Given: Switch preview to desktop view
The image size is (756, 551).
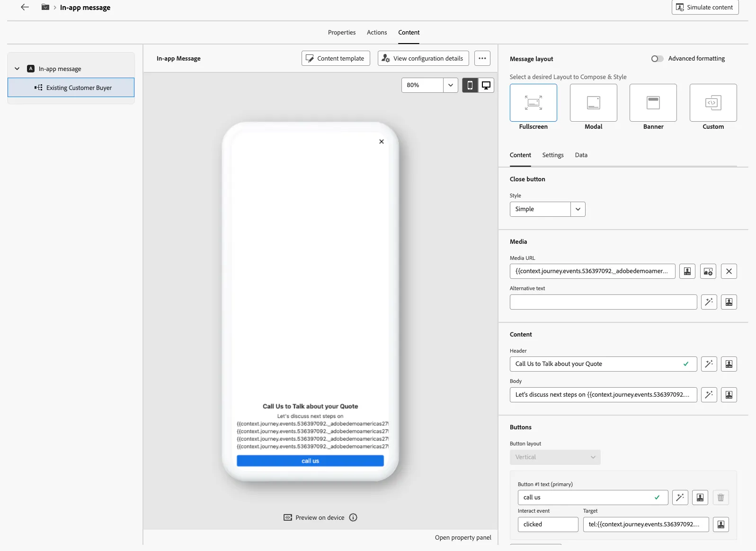Looking at the screenshot, I should [x=486, y=85].
